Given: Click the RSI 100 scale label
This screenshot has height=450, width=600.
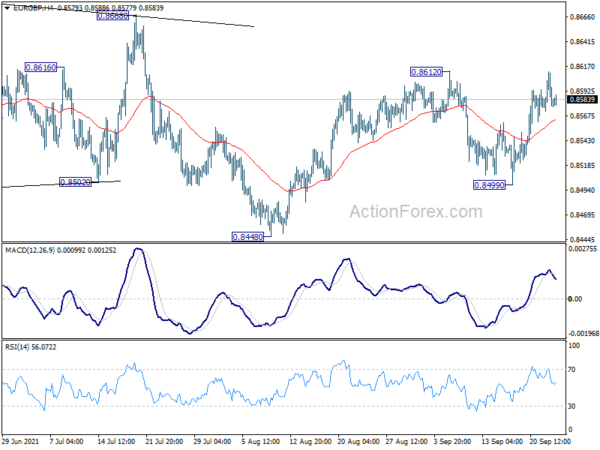Looking at the screenshot, I should 574,346.
